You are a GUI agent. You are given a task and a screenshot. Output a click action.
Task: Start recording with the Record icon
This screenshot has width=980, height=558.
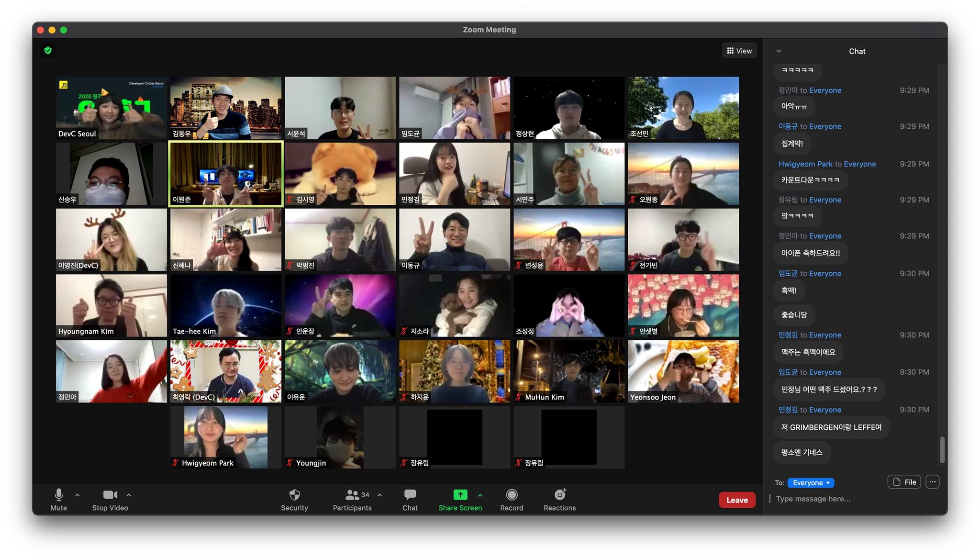pos(512,495)
